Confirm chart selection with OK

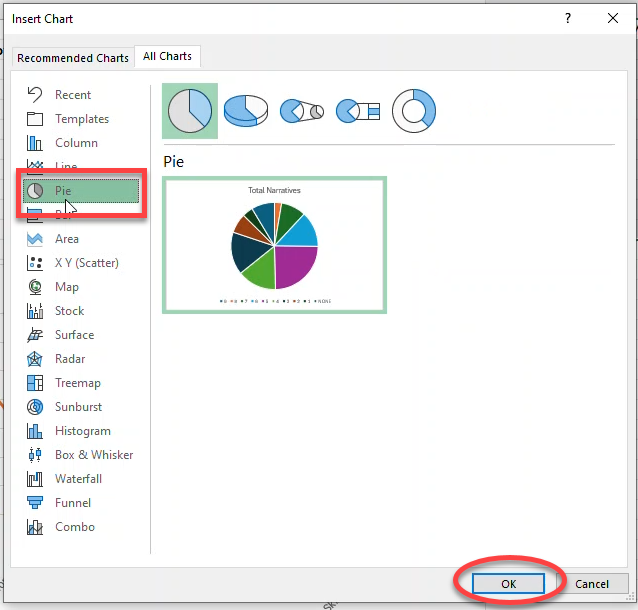coord(508,584)
